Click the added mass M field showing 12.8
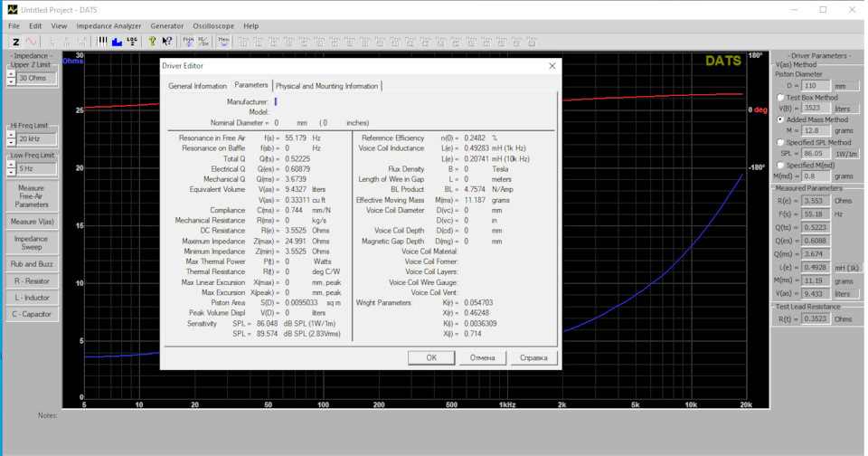868x456 pixels. (816, 131)
